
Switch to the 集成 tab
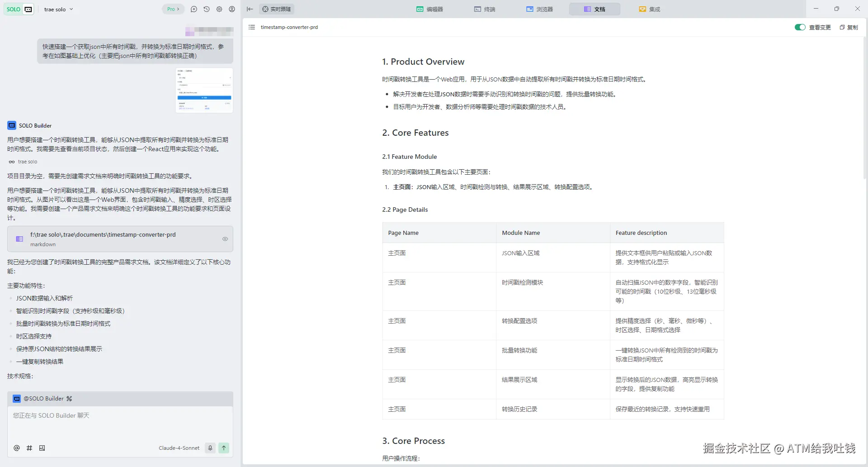tap(650, 9)
